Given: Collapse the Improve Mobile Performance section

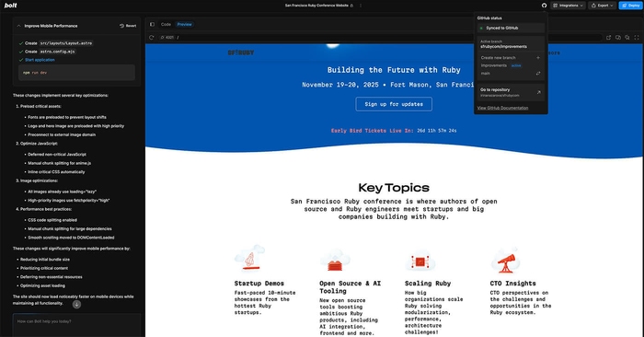Looking at the screenshot, I should coord(19,26).
